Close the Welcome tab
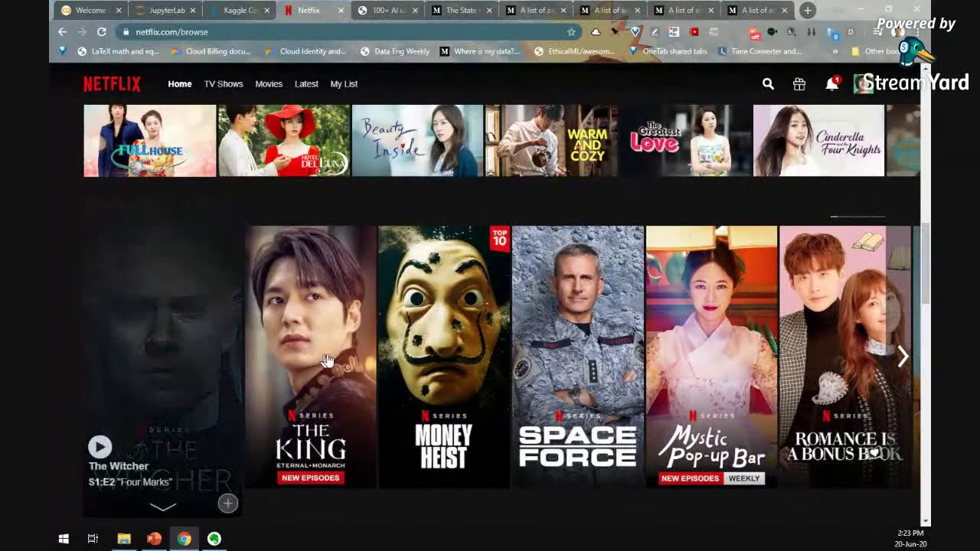Screen dimensions: 980x551 click(x=119, y=11)
